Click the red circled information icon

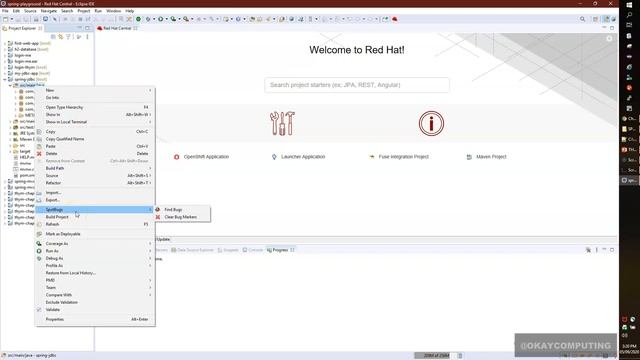[x=431, y=123]
